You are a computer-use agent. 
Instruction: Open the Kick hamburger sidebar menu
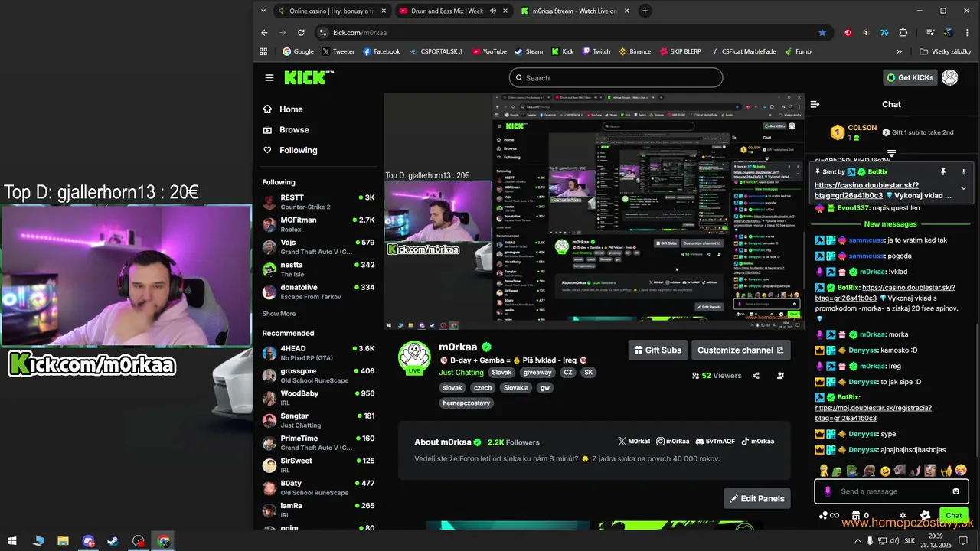(269, 77)
